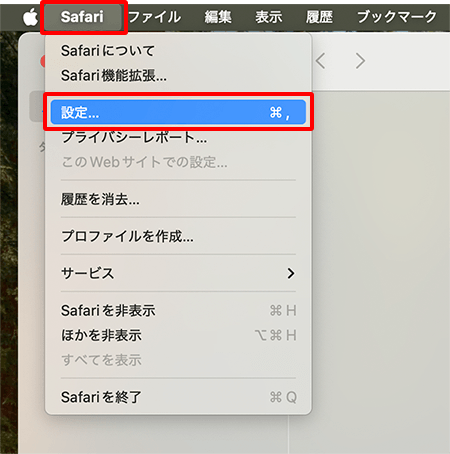The image size is (450, 454).
Task: Open the 編集 menu
Action: pos(218,17)
